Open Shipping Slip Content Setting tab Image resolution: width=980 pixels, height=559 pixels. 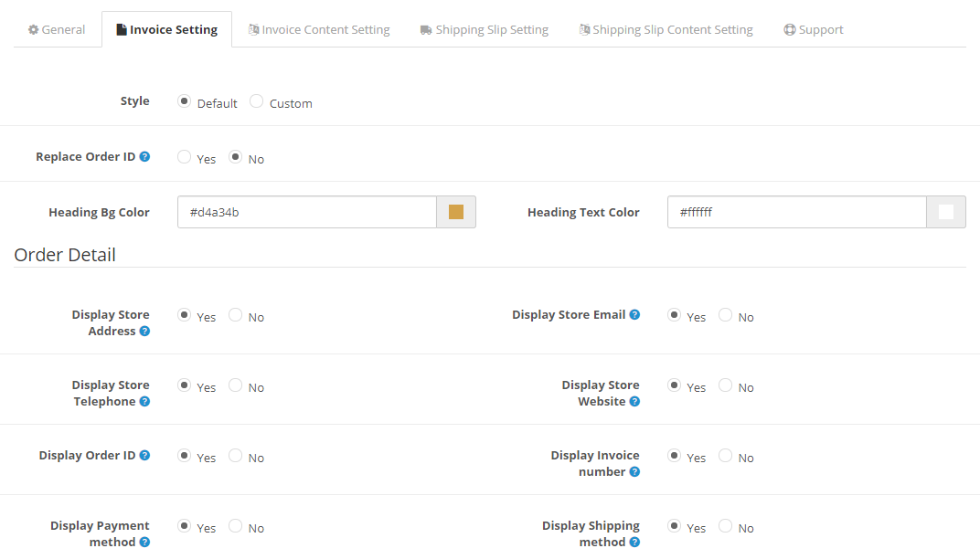click(666, 29)
